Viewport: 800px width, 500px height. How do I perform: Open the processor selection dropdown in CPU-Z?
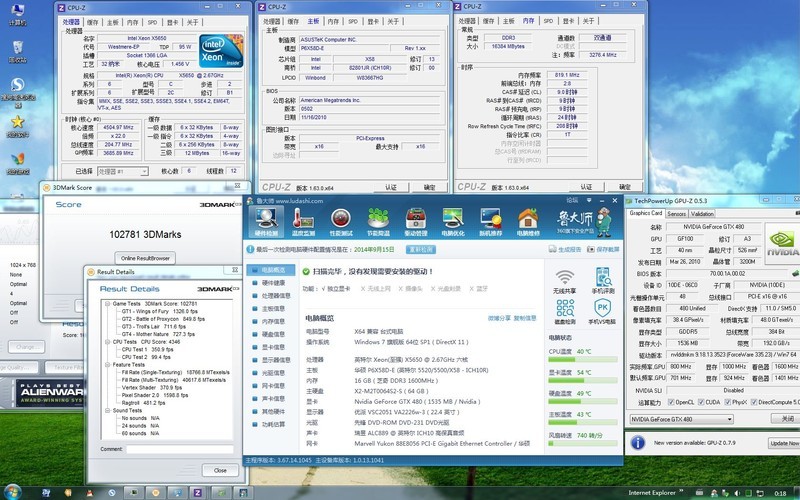point(122,171)
